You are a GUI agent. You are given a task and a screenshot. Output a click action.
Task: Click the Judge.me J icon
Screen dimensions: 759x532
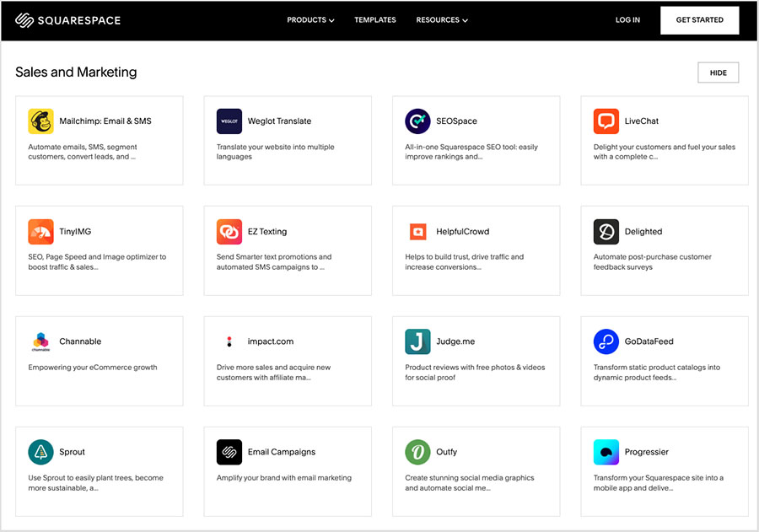tap(417, 341)
